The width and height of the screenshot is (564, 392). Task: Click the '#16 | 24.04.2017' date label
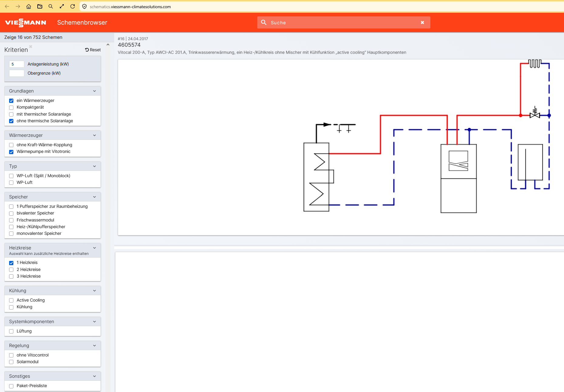pos(133,39)
